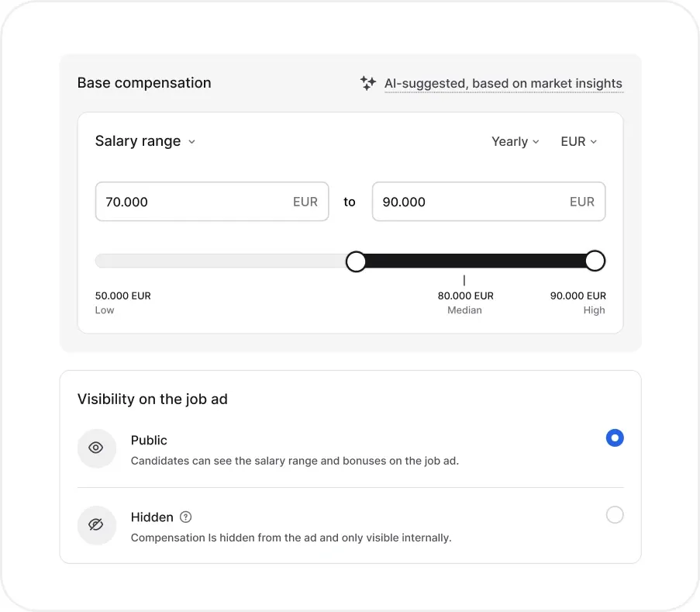Click the 50.000 EUR Low label
700x612 pixels.
click(122, 303)
